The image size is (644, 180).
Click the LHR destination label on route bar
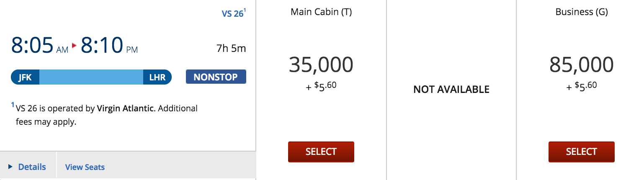pyautogui.click(x=157, y=77)
